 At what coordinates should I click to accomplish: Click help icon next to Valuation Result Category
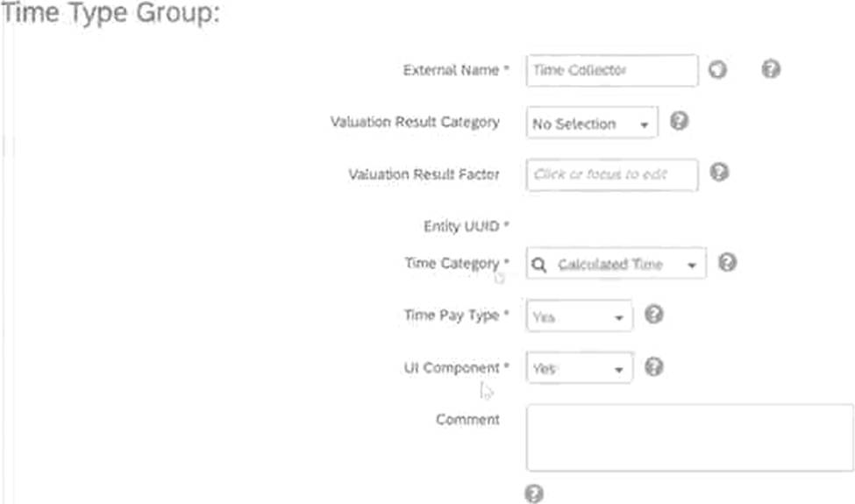click(x=679, y=120)
